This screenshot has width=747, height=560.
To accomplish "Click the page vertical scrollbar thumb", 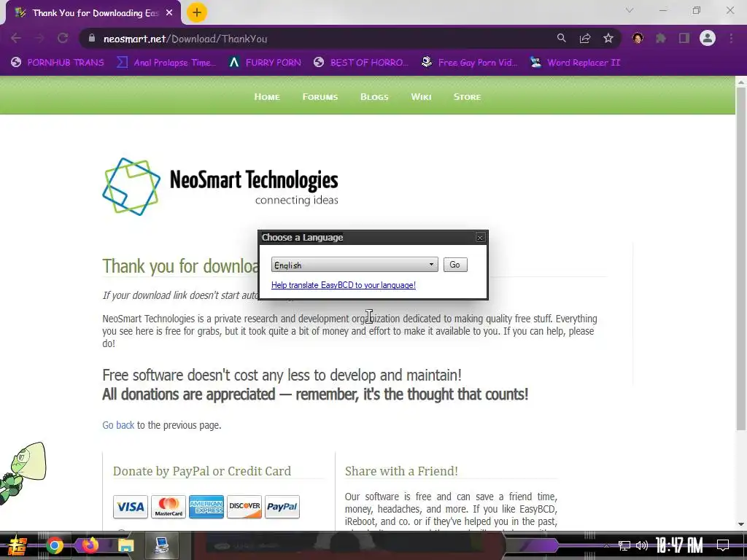I will click(x=741, y=257).
